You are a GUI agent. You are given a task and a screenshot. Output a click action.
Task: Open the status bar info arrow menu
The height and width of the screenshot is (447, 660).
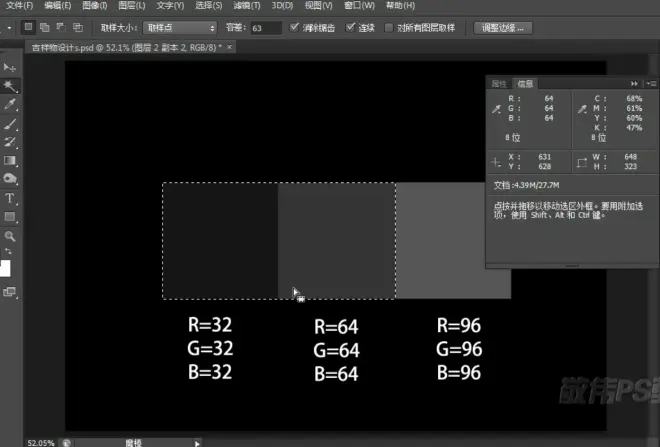click(197, 443)
